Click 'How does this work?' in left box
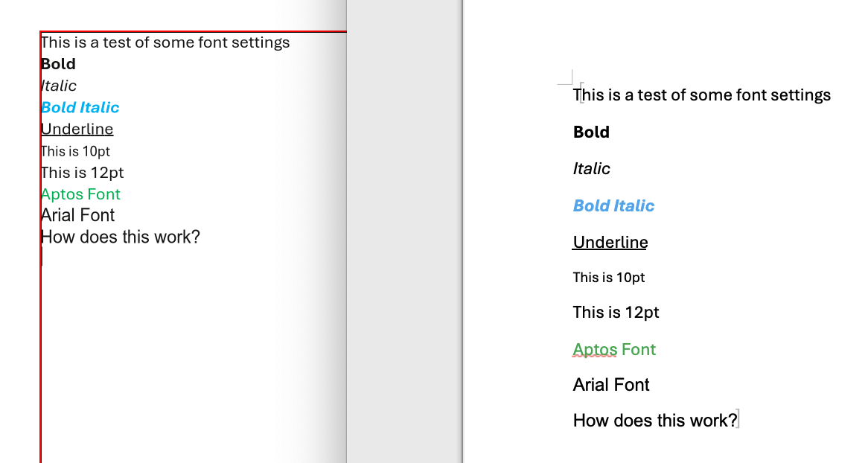Viewport: 868px width, 463px height. (120, 237)
